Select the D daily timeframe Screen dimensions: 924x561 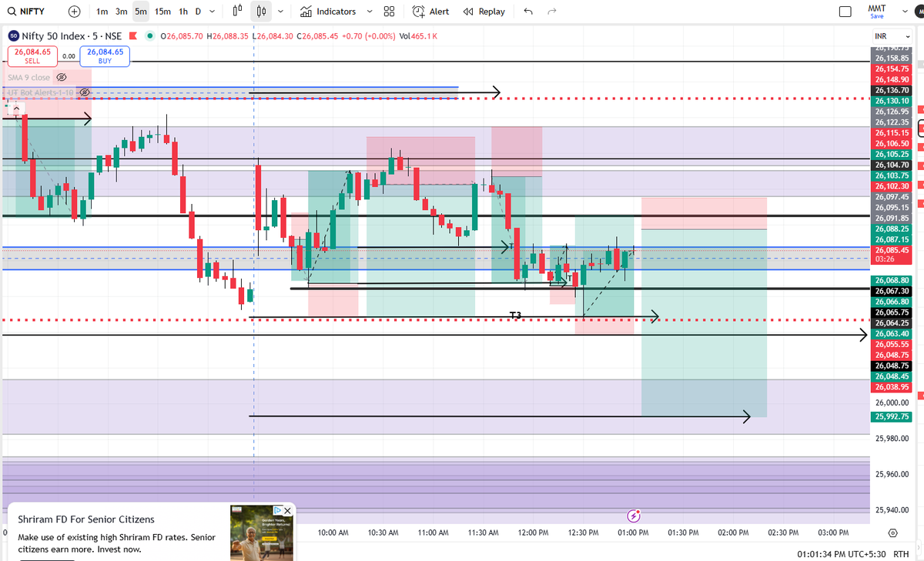pyautogui.click(x=198, y=12)
